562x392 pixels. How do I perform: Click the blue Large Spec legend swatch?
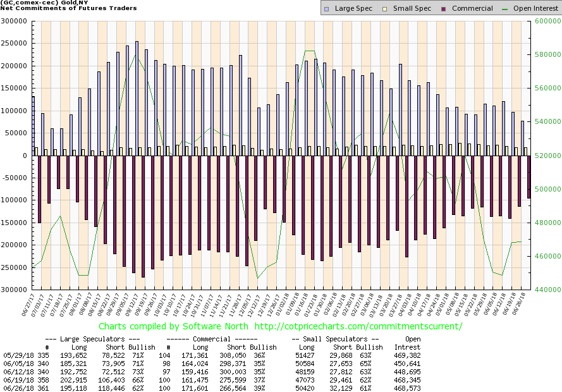click(326, 9)
